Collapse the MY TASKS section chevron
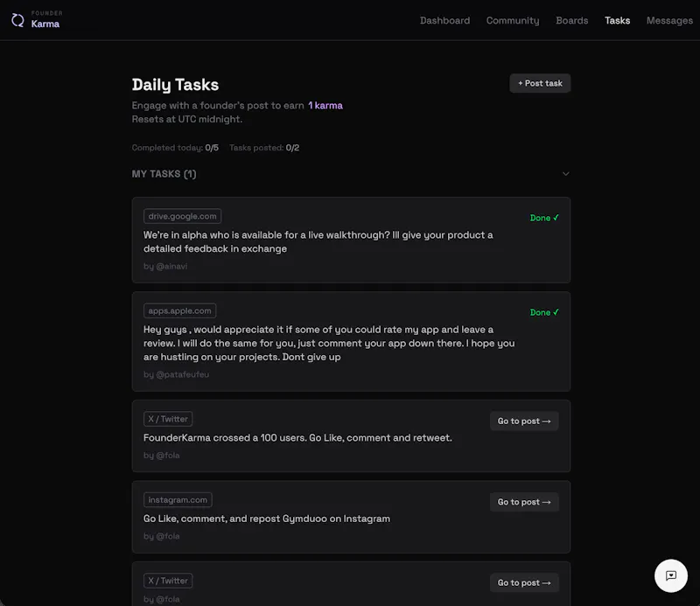This screenshot has width=700, height=606. point(565,174)
